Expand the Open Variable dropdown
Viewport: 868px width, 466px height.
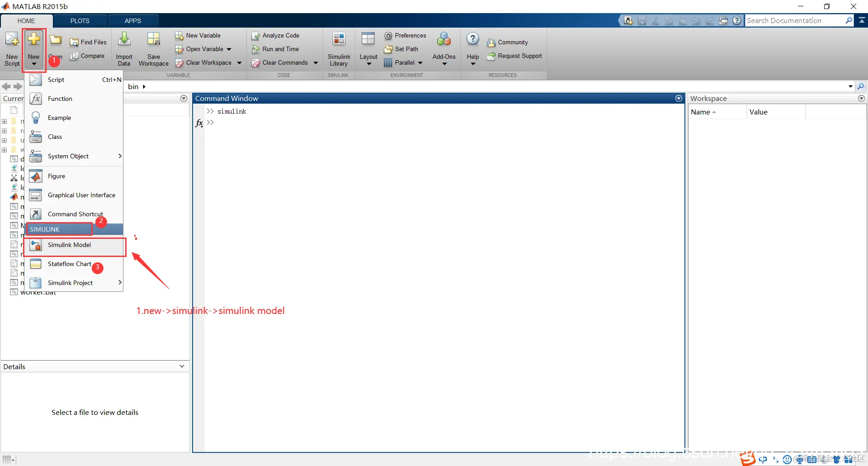pyautogui.click(x=229, y=49)
